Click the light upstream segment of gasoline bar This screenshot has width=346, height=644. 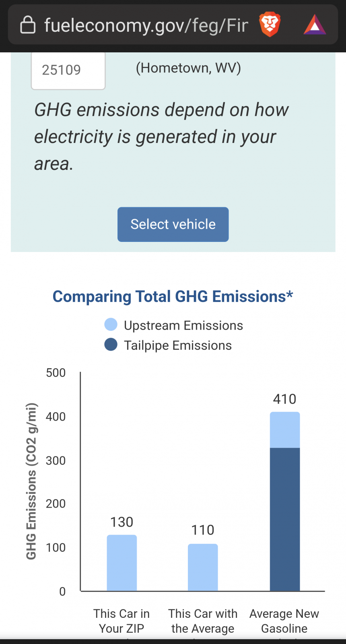285,430
